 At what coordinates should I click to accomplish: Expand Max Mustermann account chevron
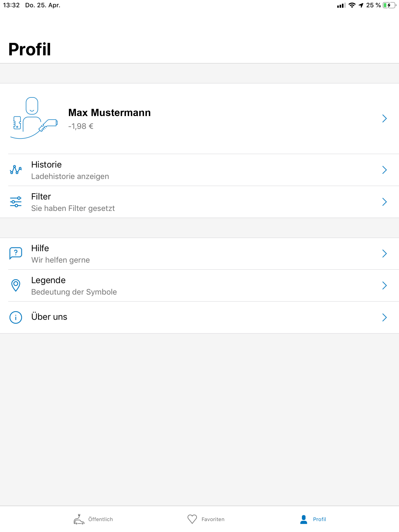[x=384, y=118]
